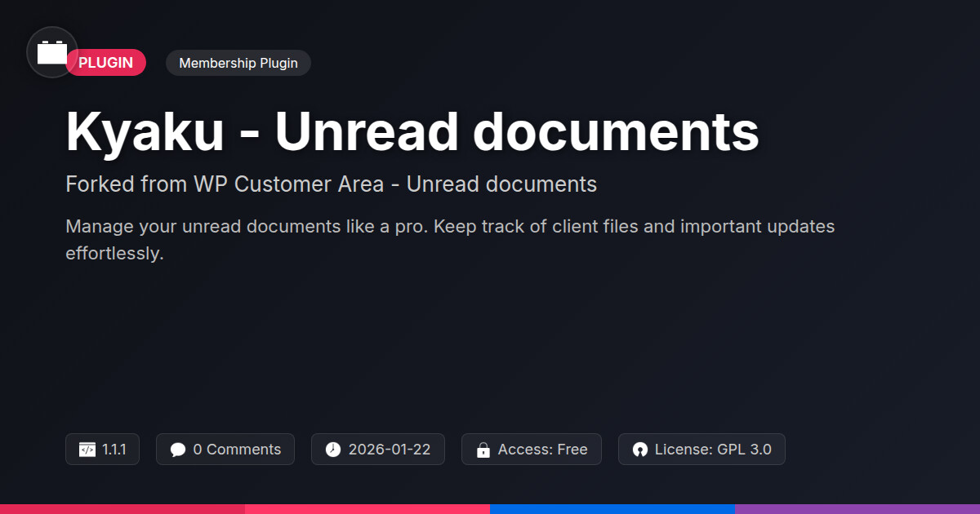Click the padlock access icon

pyautogui.click(x=483, y=450)
